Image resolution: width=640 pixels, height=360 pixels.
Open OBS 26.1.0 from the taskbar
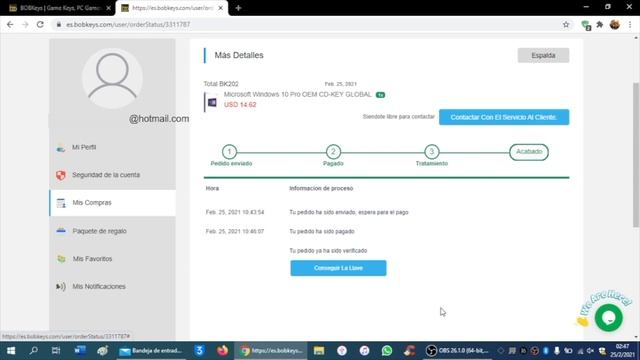[x=457, y=350]
